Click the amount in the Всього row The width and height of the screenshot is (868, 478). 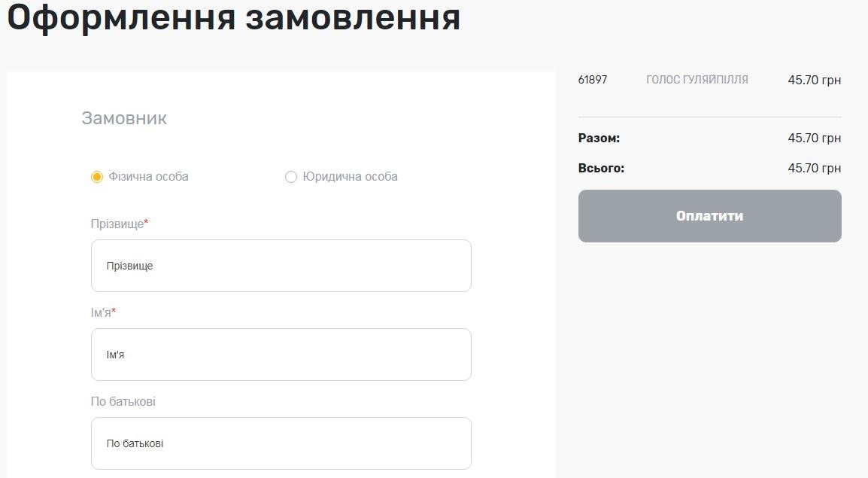(814, 168)
